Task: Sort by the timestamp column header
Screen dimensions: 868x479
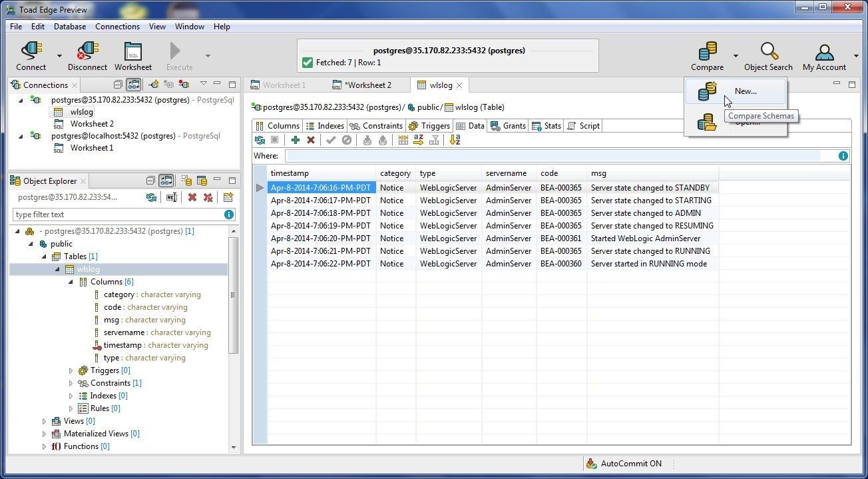Action: pos(322,173)
